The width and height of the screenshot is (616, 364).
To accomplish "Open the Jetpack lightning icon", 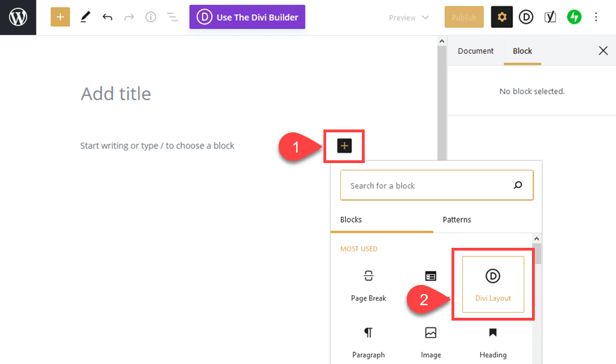I will [574, 17].
